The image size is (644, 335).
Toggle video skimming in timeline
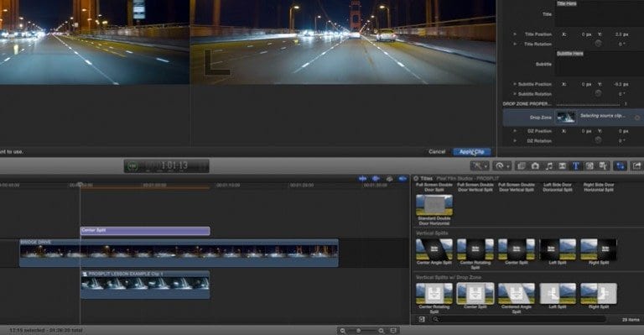[362, 178]
